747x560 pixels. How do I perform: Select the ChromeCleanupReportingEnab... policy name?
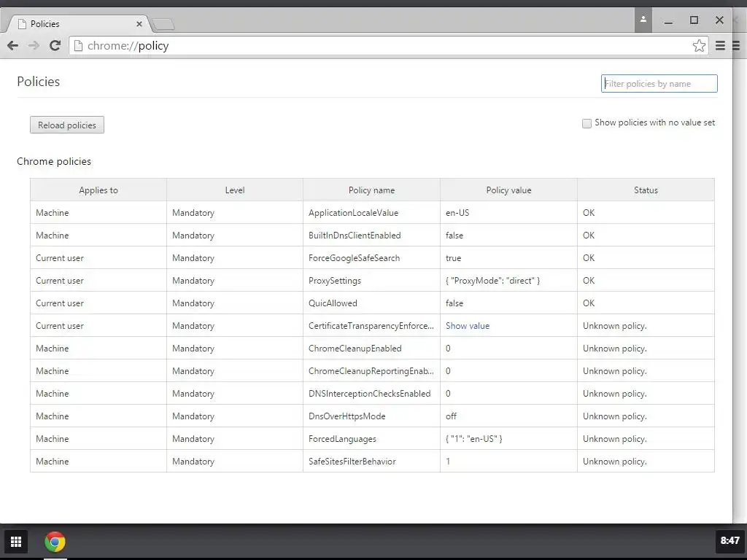pos(371,371)
